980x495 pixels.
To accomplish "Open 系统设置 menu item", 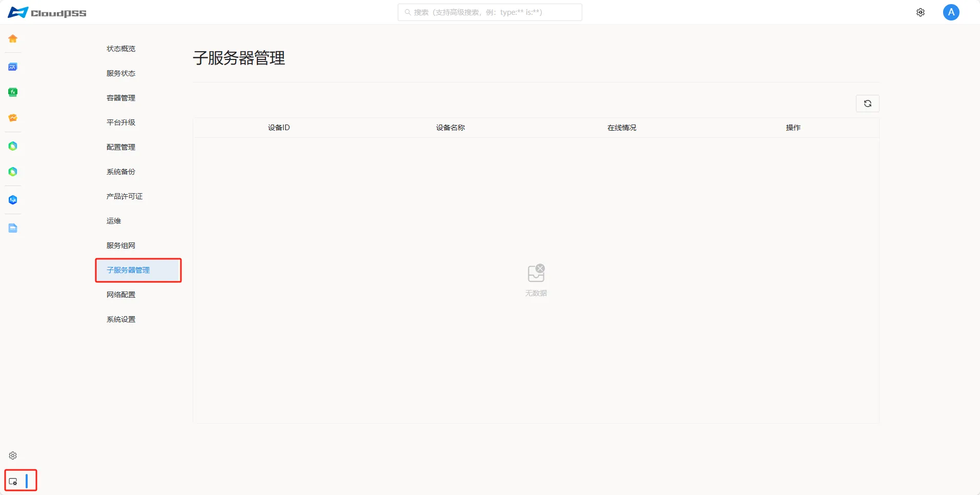I will (x=121, y=319).
